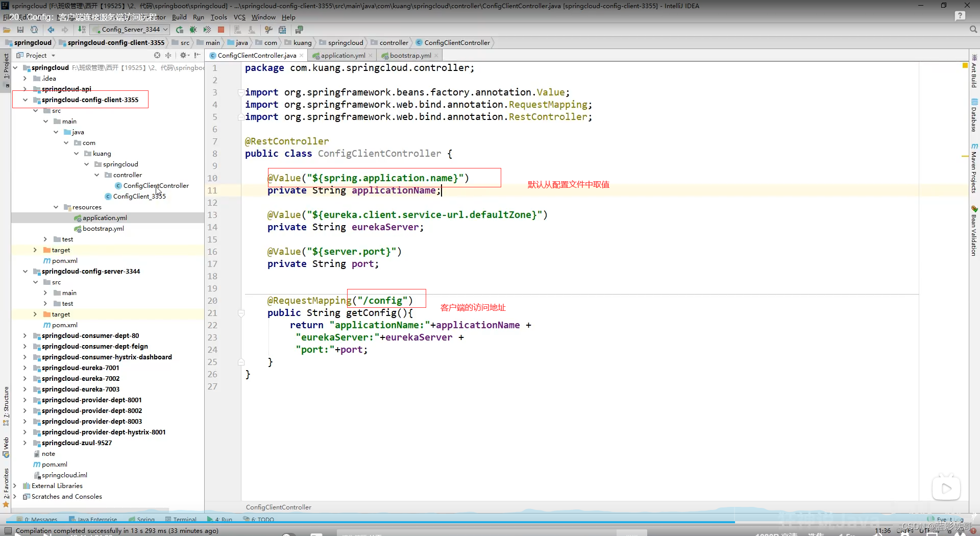Image resolution: width=980 pixels, height=536 pixels.
Task: Open the Terminal tool window
Action: point(181,520)
